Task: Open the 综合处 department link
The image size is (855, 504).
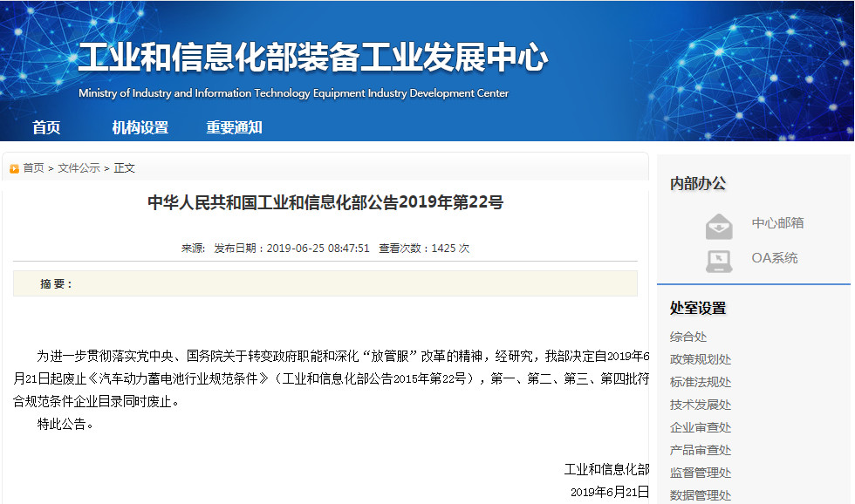Action: [x=688, y=337]
